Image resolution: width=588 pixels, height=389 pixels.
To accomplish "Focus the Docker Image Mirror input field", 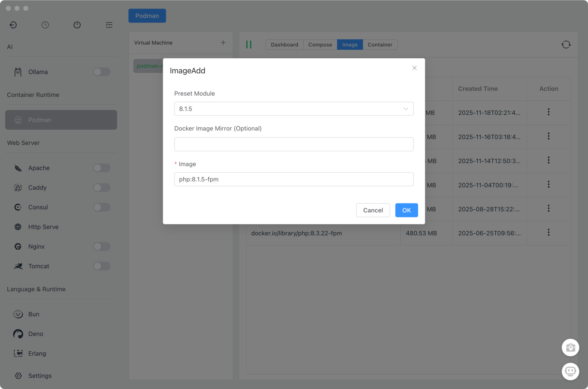I will click(x=294, y=144).
